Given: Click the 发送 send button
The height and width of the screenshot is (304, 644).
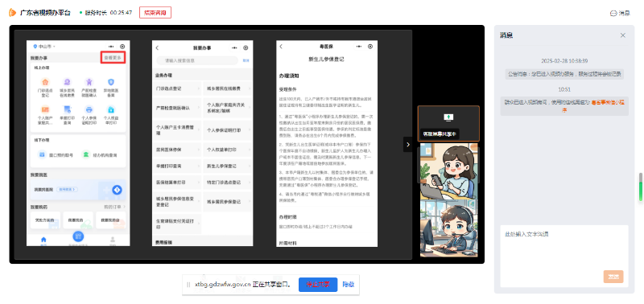Looking at the screenshot, I should tap(613, 277).
